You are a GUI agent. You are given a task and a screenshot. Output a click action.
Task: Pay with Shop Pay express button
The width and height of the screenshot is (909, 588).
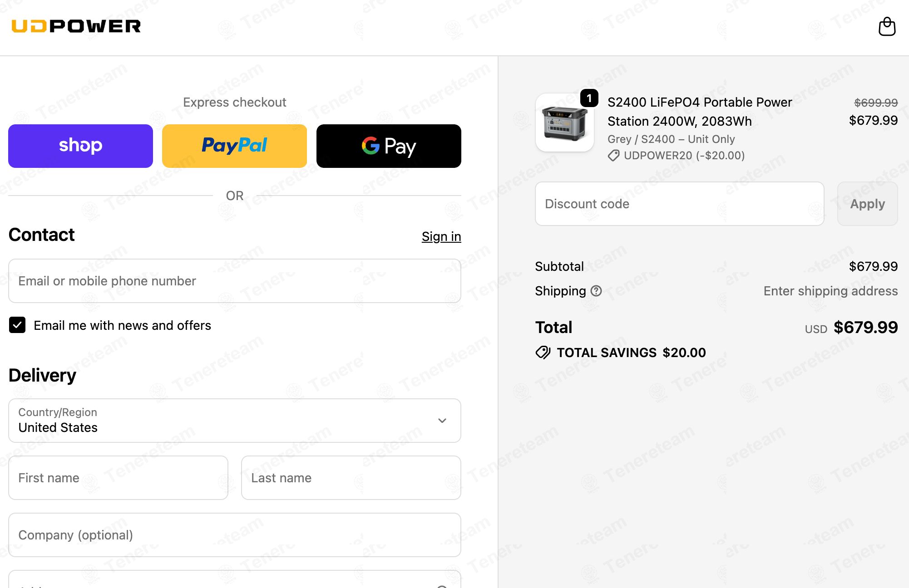pyautogui.click(x=80, y=146)
